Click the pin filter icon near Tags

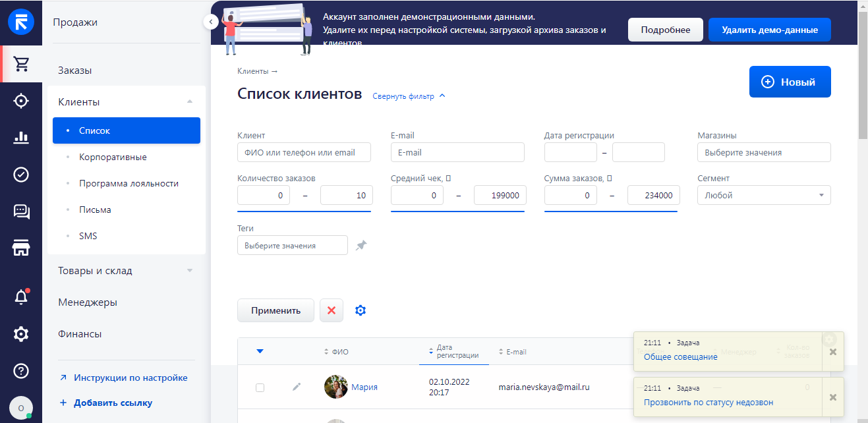[361, 245]
